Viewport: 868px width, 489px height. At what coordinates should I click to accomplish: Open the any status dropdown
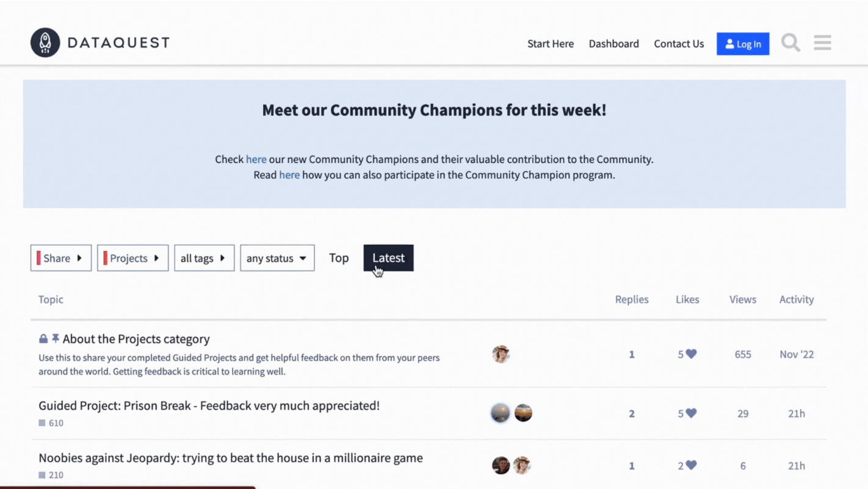click(277, 258)
